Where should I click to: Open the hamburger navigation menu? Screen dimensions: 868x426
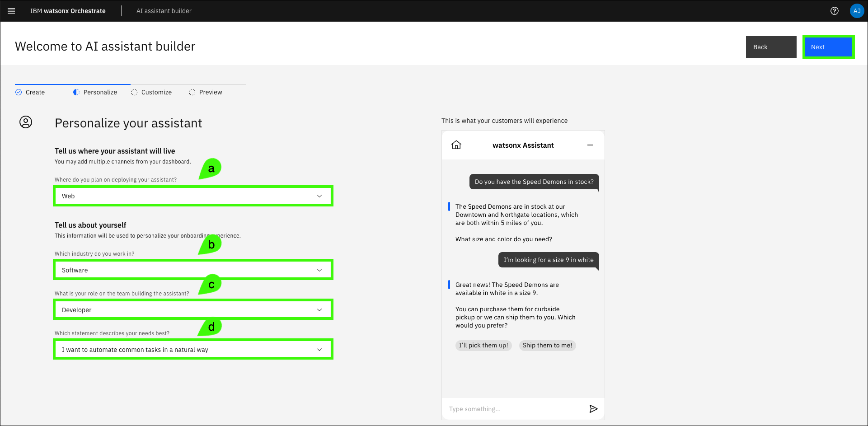(x=12, y=11)
